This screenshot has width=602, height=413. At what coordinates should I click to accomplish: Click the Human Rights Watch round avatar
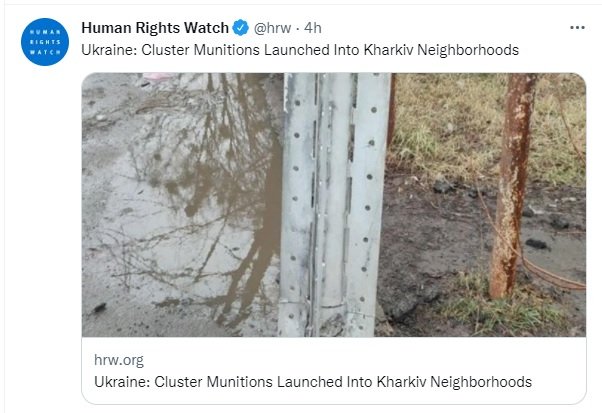(x=45, y=42)
